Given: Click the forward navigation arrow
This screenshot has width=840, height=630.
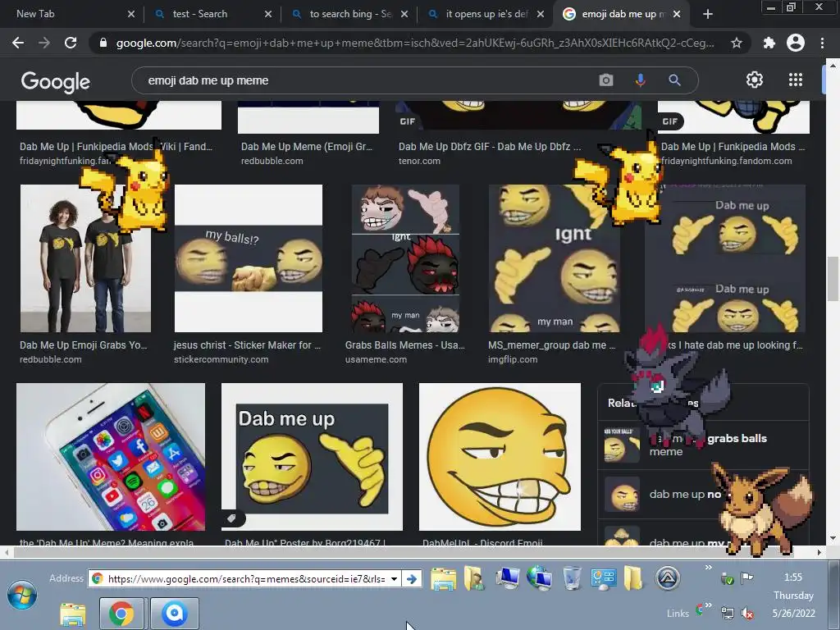Looking at the screenshot, I should pyautogui.click(x=44, y=43).
